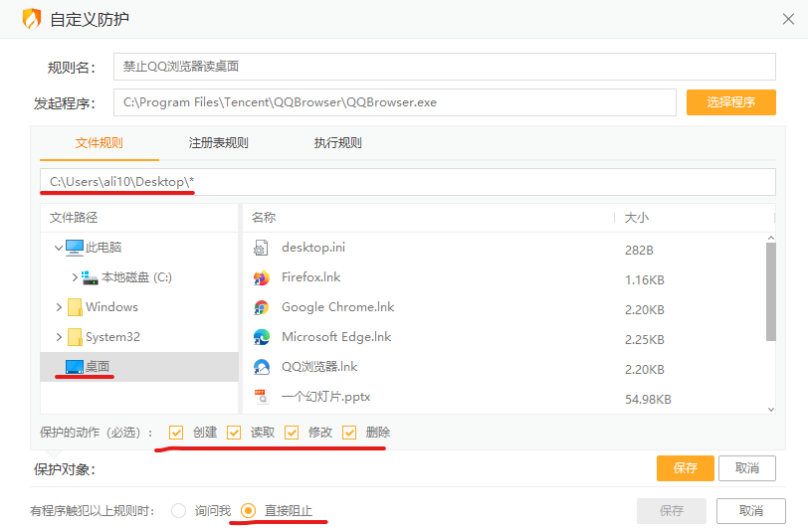Click the Firefox shortcut icon
Viewport: 808px width, 532px height.
click(x=262, y=277)
